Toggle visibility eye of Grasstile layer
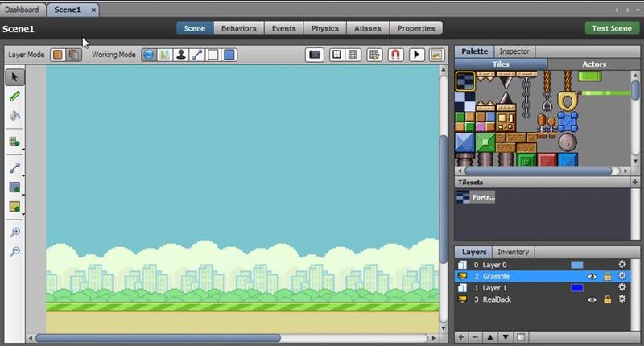644x346 pixels. click(x=592, y=276)
